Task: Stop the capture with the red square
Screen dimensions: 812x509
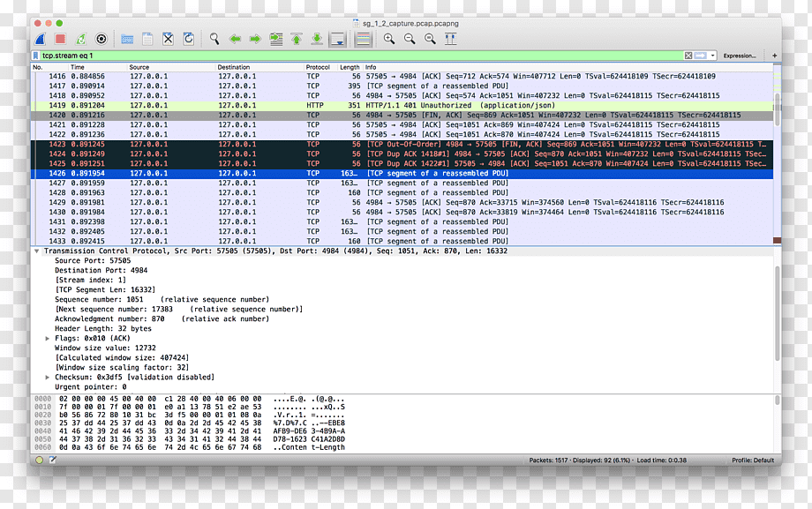Action: 61,39
